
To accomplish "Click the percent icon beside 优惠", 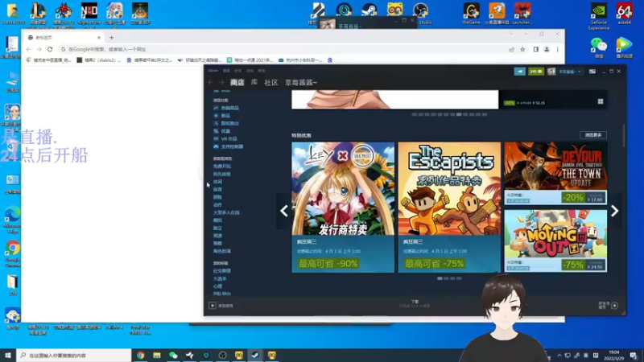I will (x=216, y=131).
